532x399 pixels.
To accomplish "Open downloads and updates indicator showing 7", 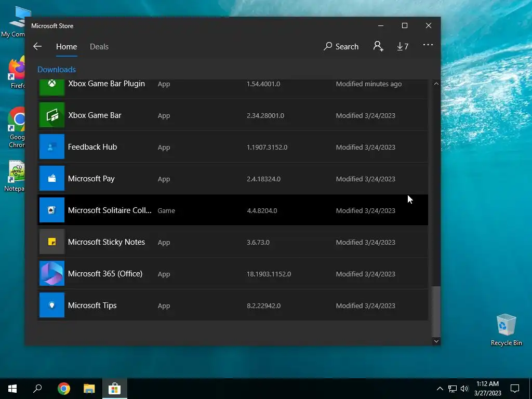I will (403, 46).
